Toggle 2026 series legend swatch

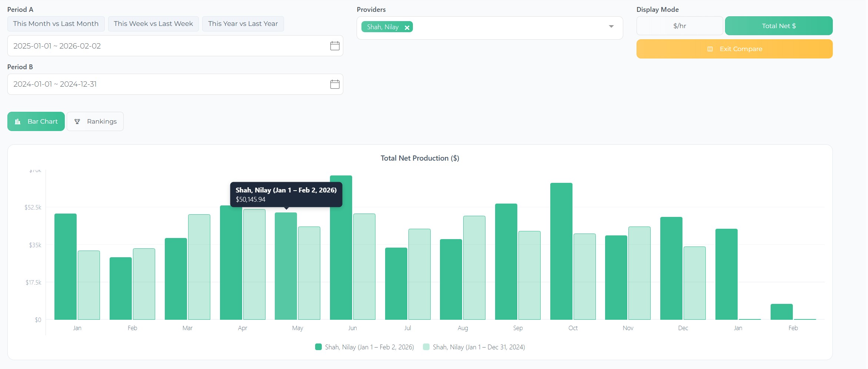point(318,347)
